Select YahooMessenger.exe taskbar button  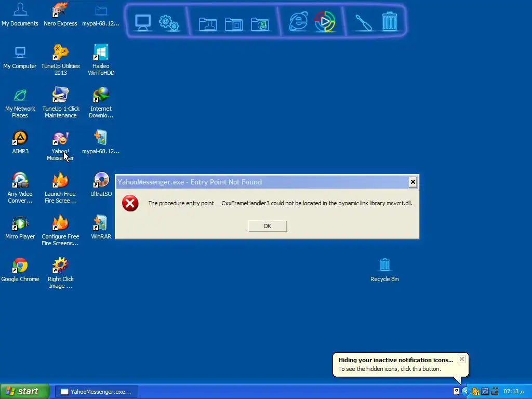pos(96,392)
